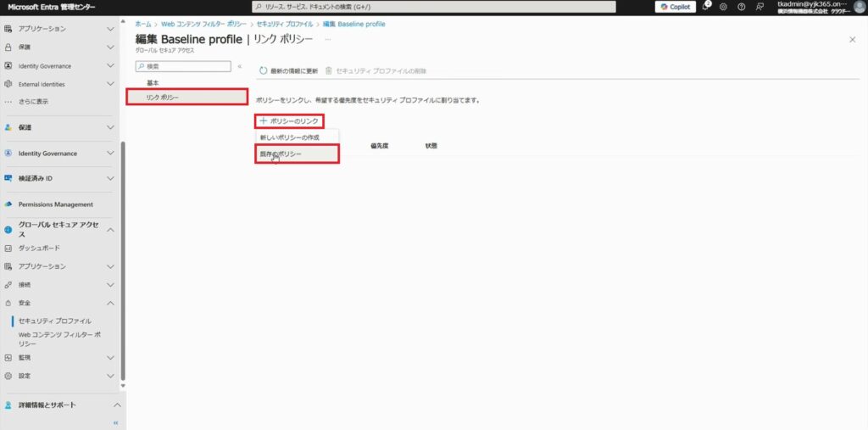Viewport: 868px width, 430px height.
Task: Collapse the グローバル セキュア アクセス section
Action: tap(110, 229)
